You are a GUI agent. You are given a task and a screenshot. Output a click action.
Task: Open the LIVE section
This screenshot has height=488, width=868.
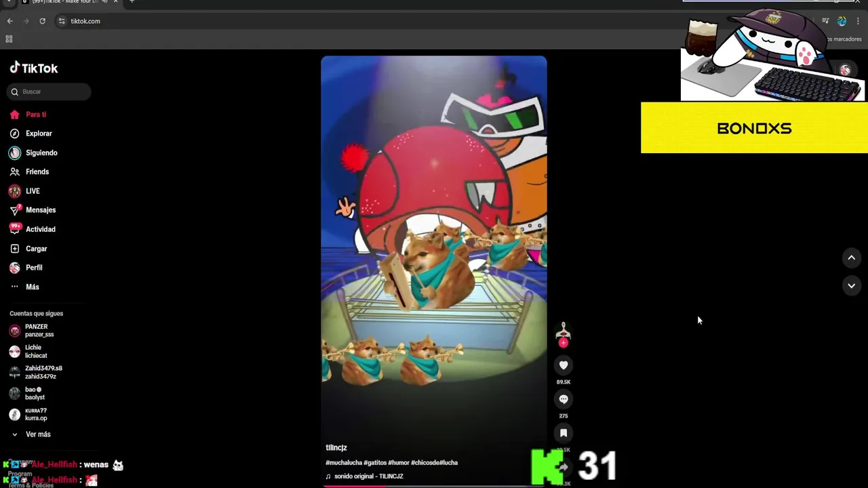pos(33,191)
